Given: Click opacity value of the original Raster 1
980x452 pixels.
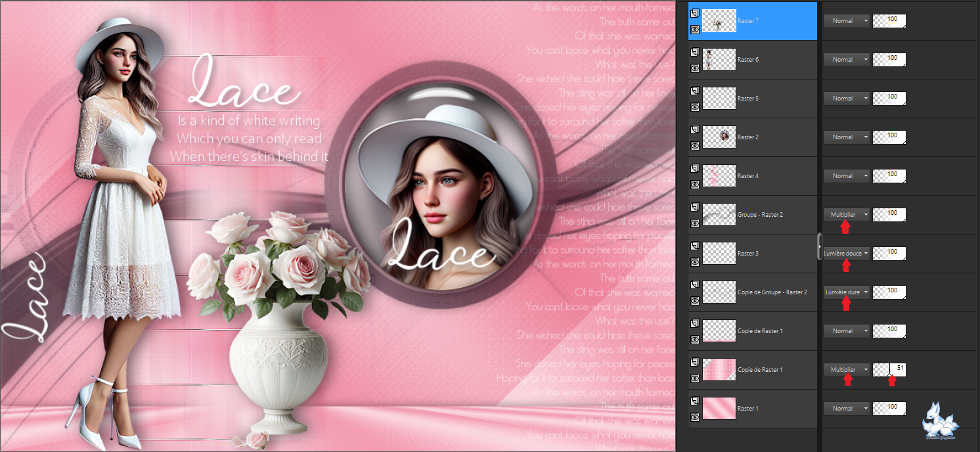Looking at the screenshot, I should [889, 409].
